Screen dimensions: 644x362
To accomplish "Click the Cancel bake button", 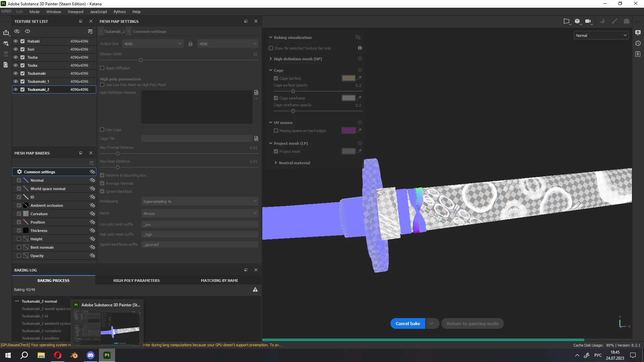I will [408, 323].
